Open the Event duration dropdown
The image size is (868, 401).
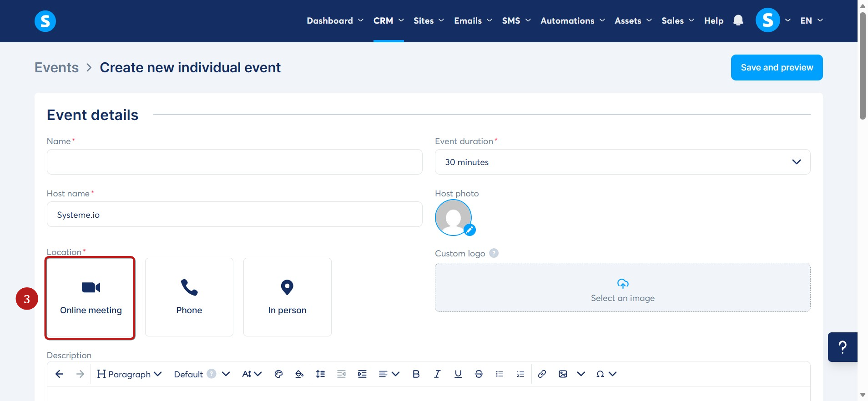tap(622, 162)
